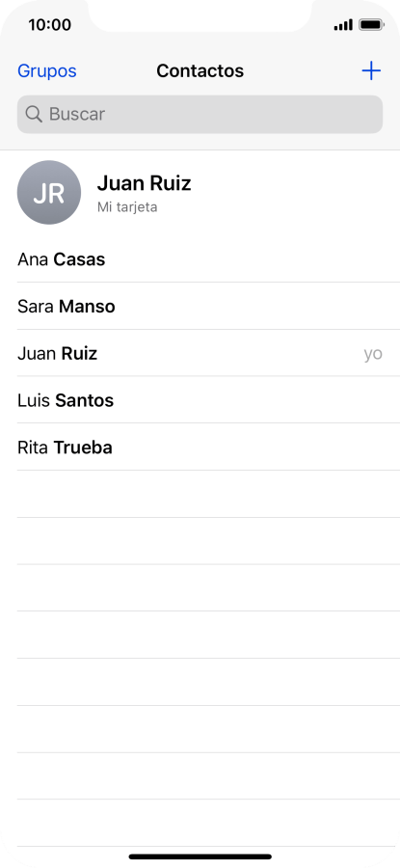This screenshot has height=868, width=400.
Task: Open the Ana Casas contact
Action: [x=200, y=259]
